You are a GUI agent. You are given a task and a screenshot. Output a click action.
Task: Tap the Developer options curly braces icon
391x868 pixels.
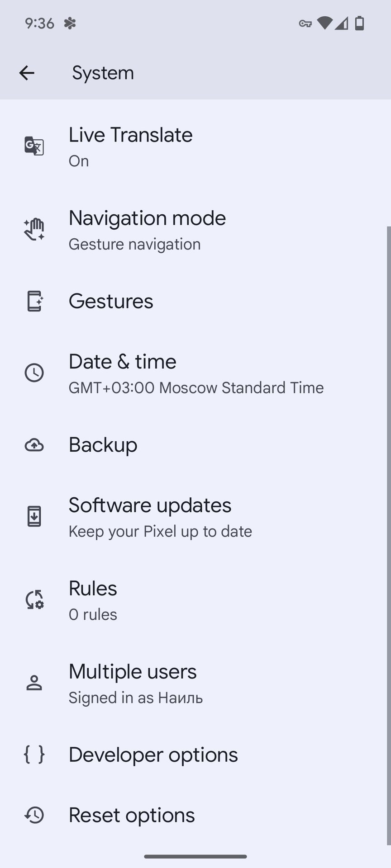coord(34,754)
